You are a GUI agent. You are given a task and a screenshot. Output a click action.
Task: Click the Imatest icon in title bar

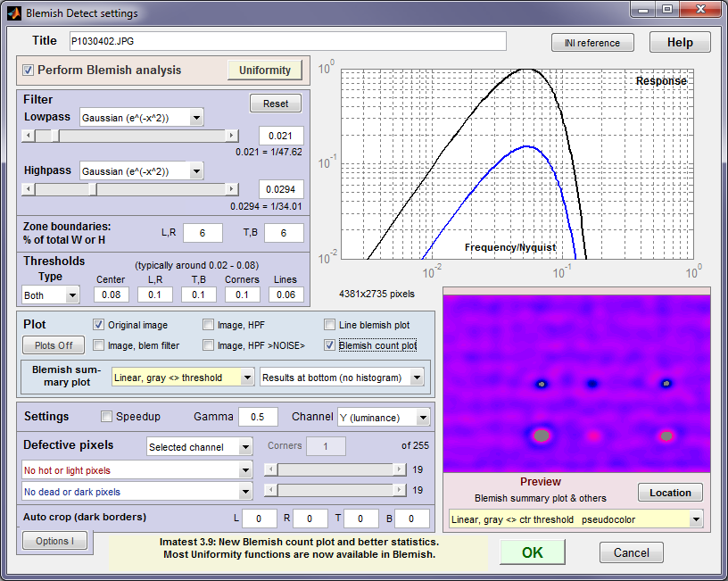[x=14, y=13]
